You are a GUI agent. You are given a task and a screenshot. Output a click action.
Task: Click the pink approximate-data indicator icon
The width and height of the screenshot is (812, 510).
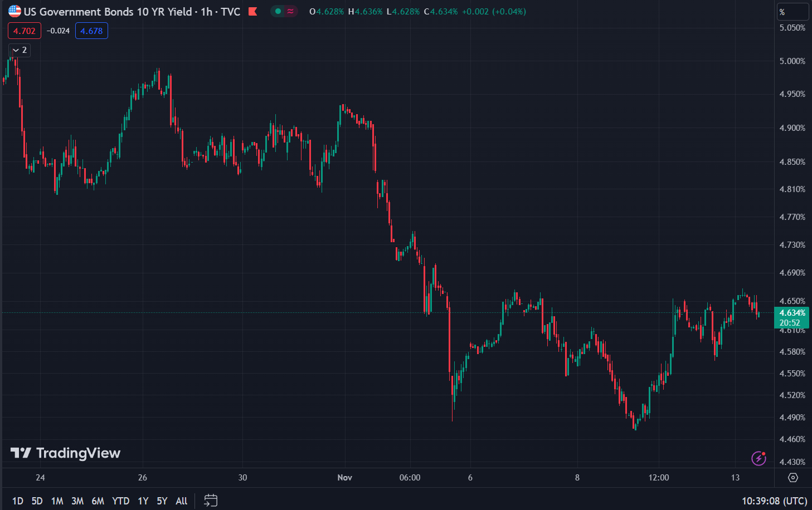(290, 11)
